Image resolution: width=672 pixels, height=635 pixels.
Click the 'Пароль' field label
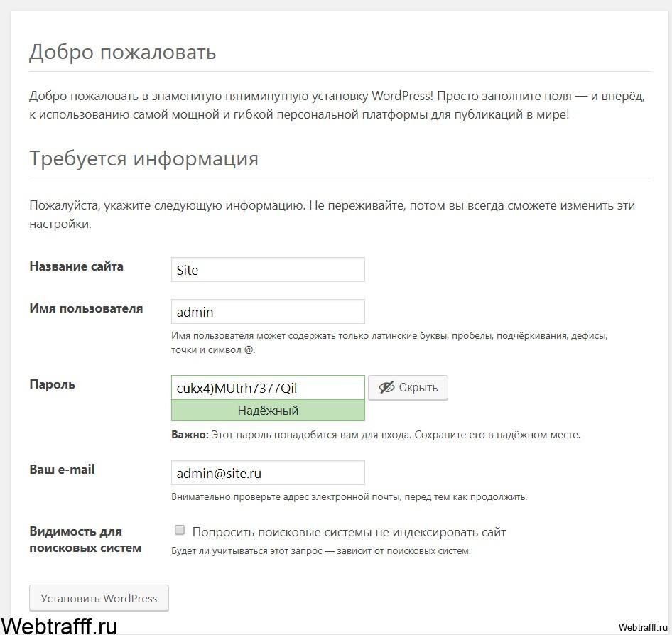point(53,385)
